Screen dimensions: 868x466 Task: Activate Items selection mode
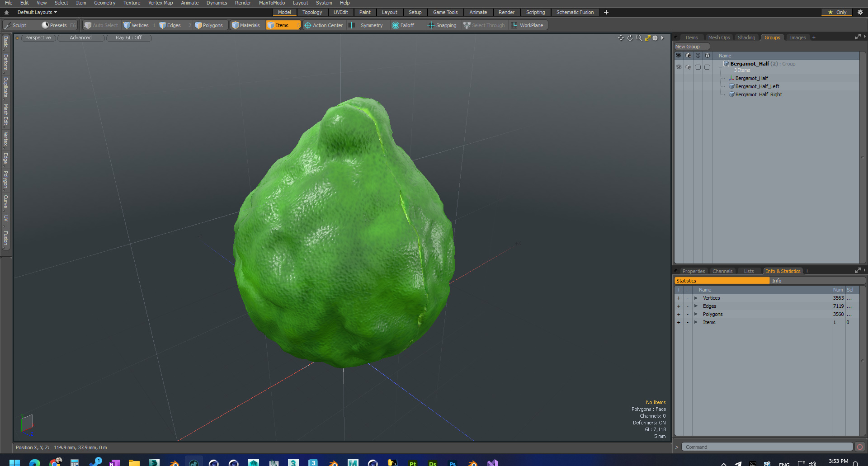283,25
